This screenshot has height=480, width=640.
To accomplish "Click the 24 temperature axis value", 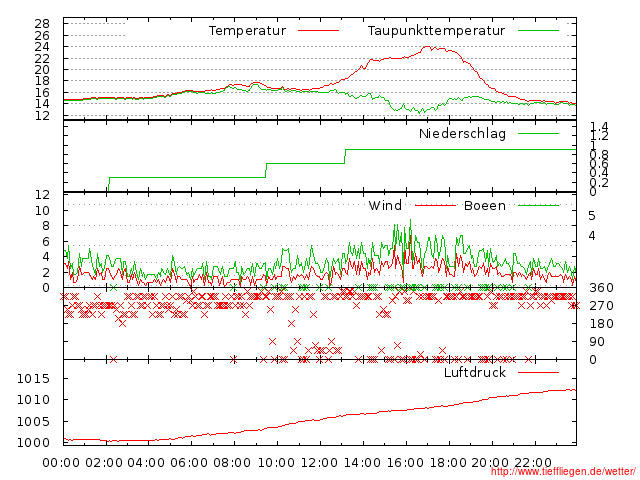I will tap(42, 47).
